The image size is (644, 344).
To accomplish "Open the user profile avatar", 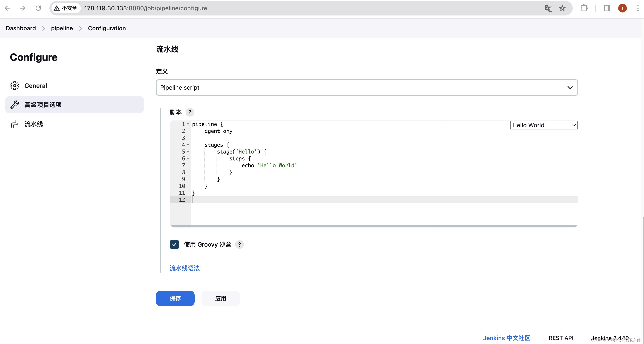I will 622,8.
